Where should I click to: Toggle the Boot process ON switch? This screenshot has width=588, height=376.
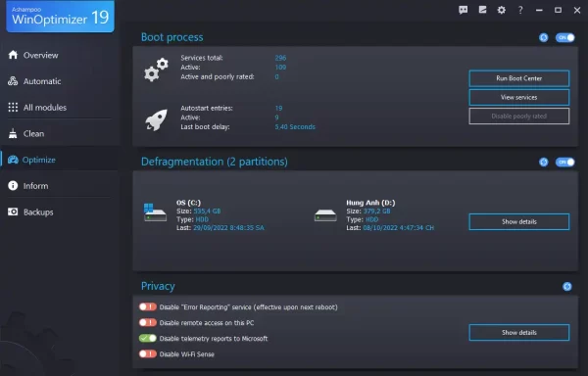pos(565,37)
